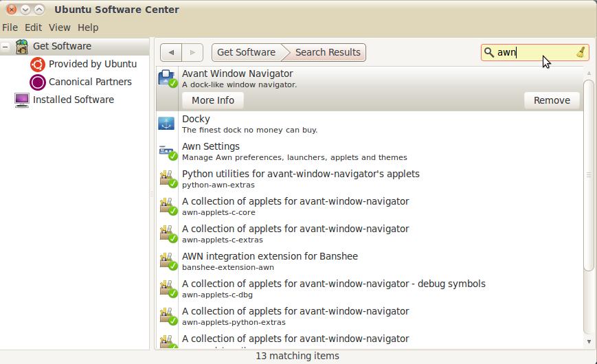Click the awn-applets-c-core package icon
The height and width of the screenshot is (364, 597).
(168, 206)
